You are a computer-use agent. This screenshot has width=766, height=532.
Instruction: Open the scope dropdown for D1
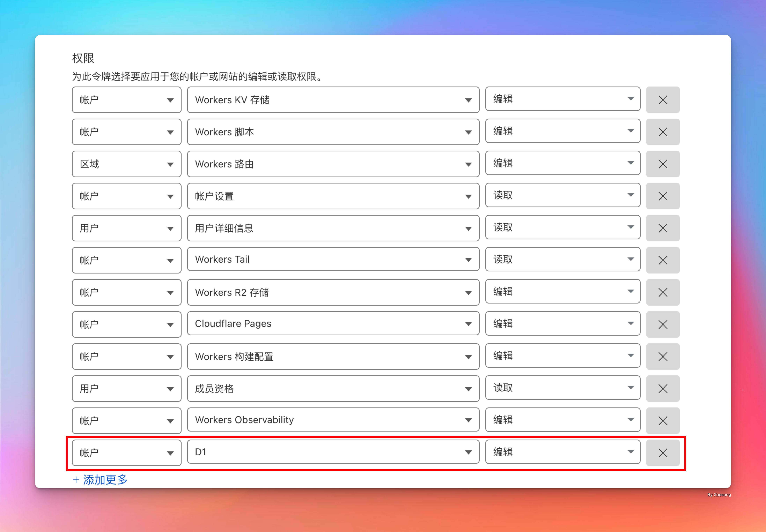click(x=127, y=453)
